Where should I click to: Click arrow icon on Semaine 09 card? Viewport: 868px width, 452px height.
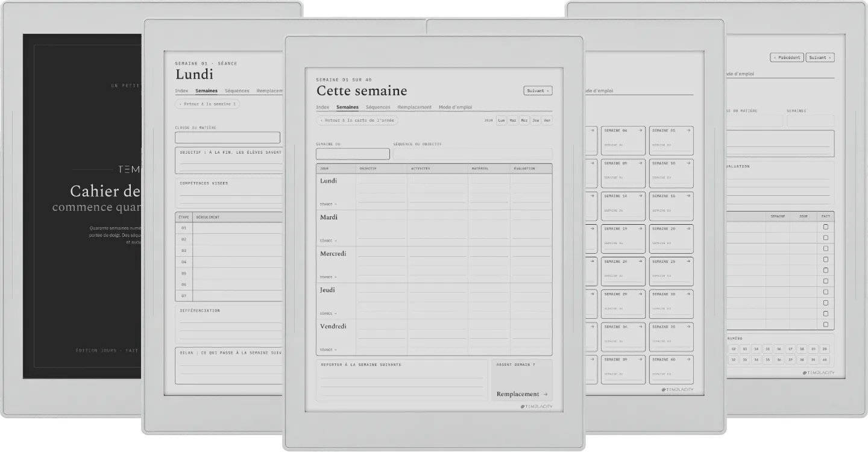pos(640,163)
